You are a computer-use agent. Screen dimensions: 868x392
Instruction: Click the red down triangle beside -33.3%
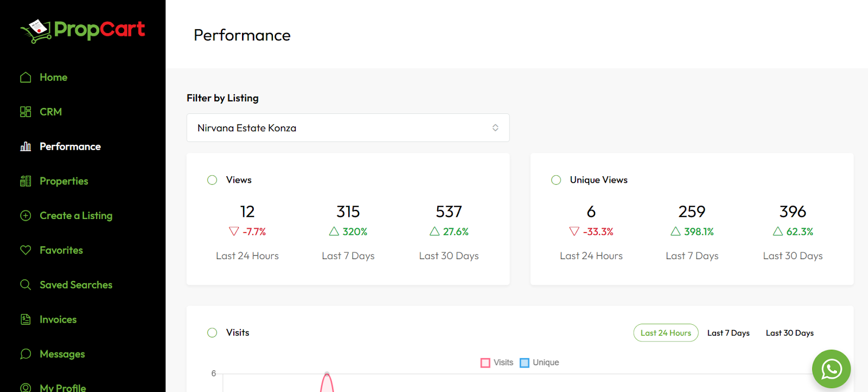coord(575,232)
